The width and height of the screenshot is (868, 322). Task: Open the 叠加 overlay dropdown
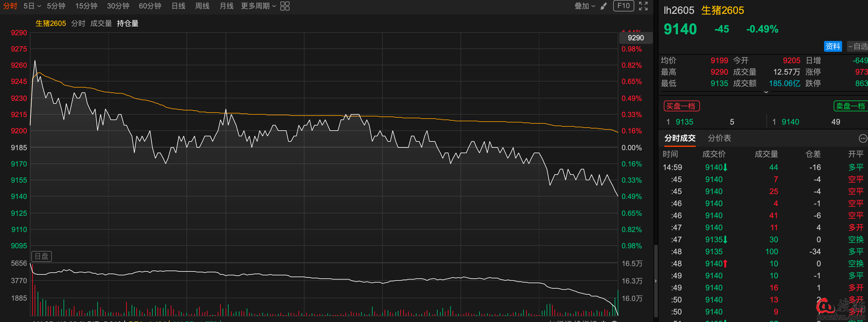[585, 6]
